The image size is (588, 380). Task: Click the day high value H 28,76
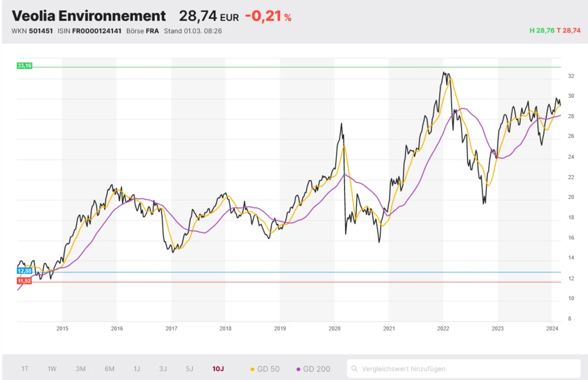coord(542,30)
